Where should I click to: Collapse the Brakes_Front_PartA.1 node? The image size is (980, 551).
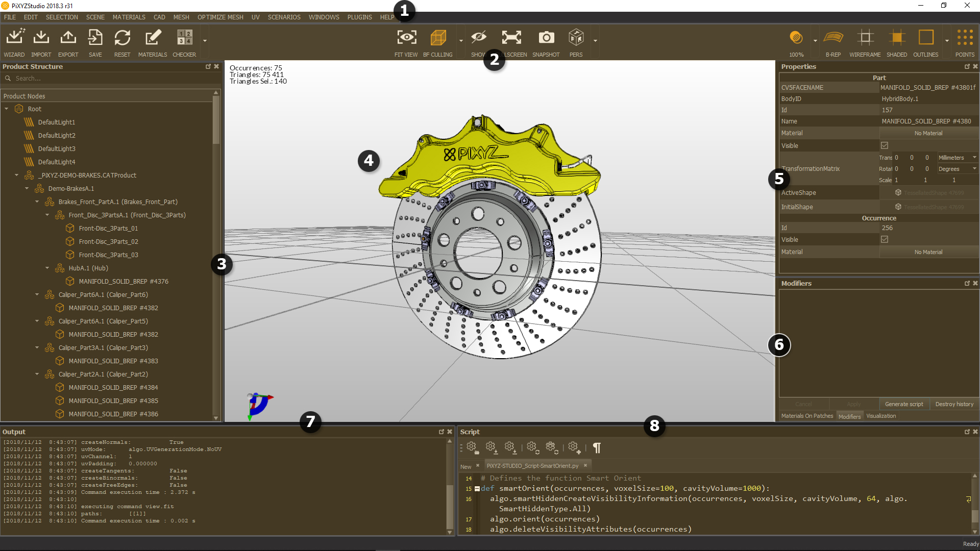[37, 202]
